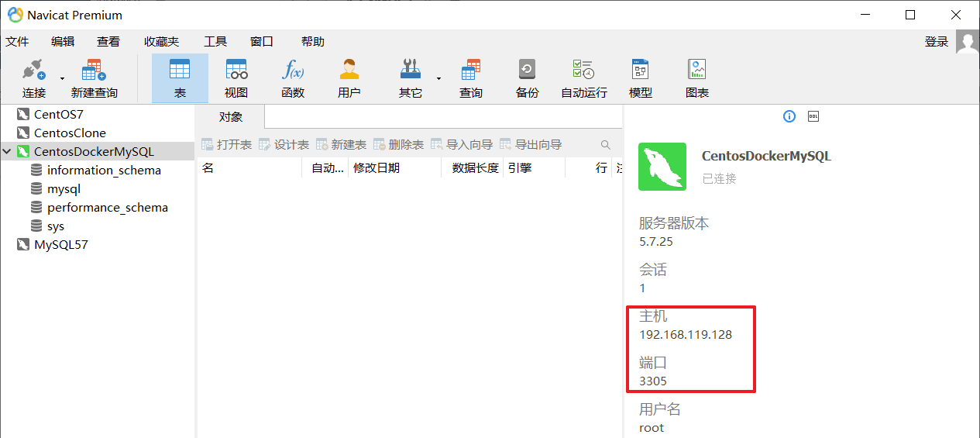
Task: Select the Model (模型) toolbar icon
Action: point(641,78)
